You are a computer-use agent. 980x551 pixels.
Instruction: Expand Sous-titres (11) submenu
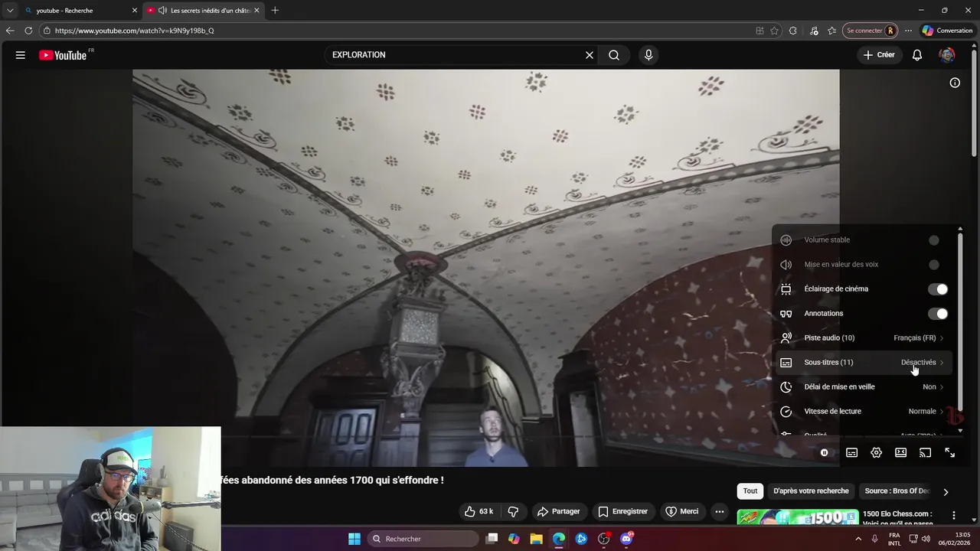[x=862, y=363]
